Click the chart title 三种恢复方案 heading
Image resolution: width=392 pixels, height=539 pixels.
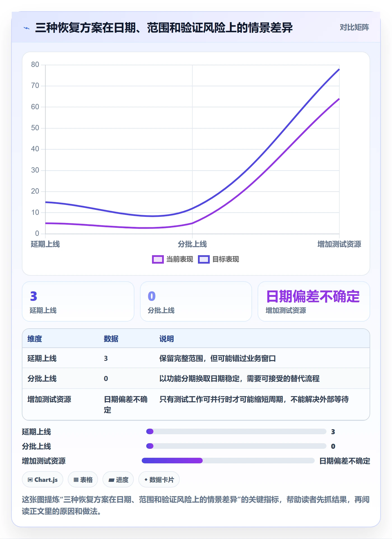[x=164, y=28]
